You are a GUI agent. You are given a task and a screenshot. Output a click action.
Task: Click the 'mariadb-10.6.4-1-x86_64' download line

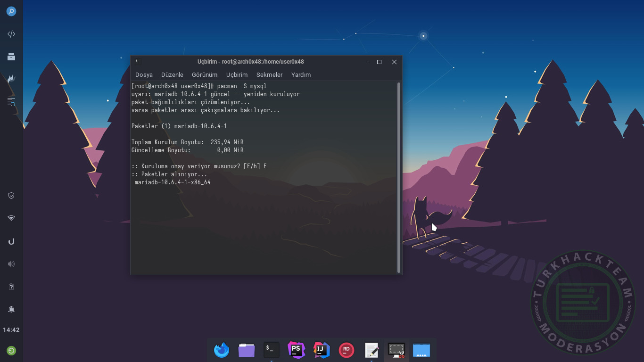(x=173, y=182)
